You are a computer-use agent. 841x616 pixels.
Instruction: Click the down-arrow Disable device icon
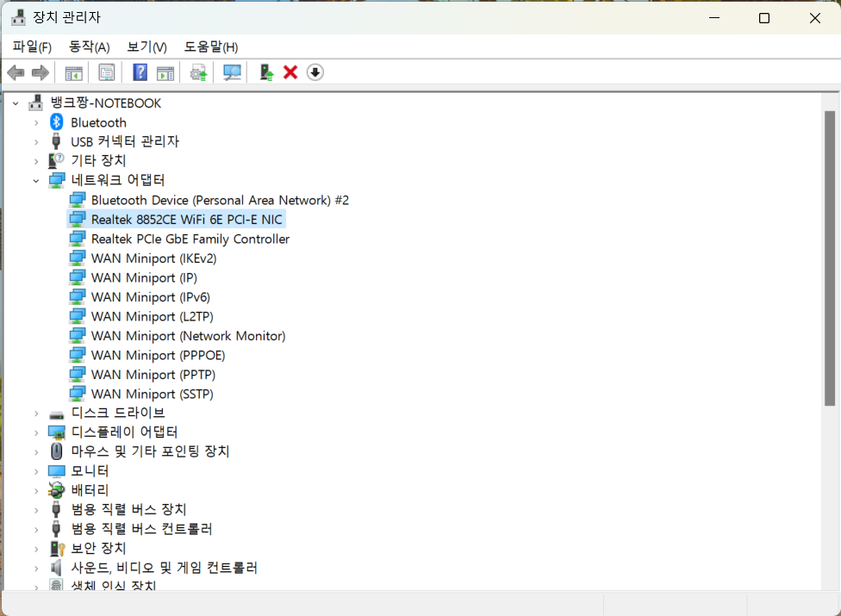(315, 72)
